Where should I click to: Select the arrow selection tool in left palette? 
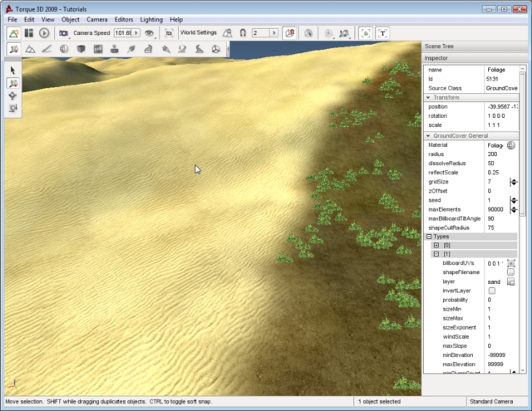(x=13, y=71)
